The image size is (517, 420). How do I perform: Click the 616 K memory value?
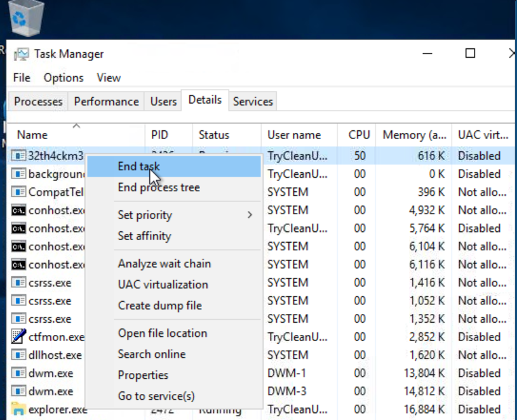click(x=431, y=156)
